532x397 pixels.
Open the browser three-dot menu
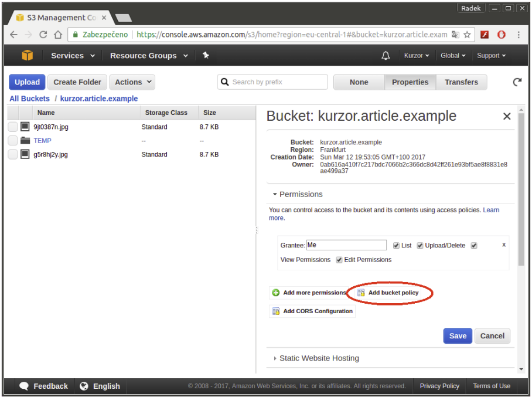519,35
